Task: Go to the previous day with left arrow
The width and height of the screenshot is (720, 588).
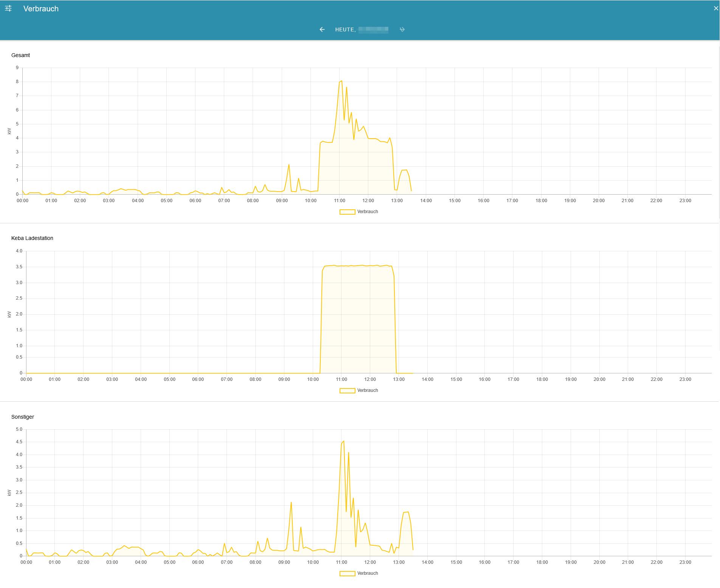Action: pos(322,29)
